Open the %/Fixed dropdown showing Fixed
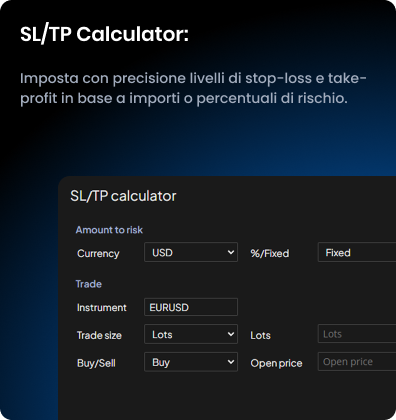 coord(357,252)
